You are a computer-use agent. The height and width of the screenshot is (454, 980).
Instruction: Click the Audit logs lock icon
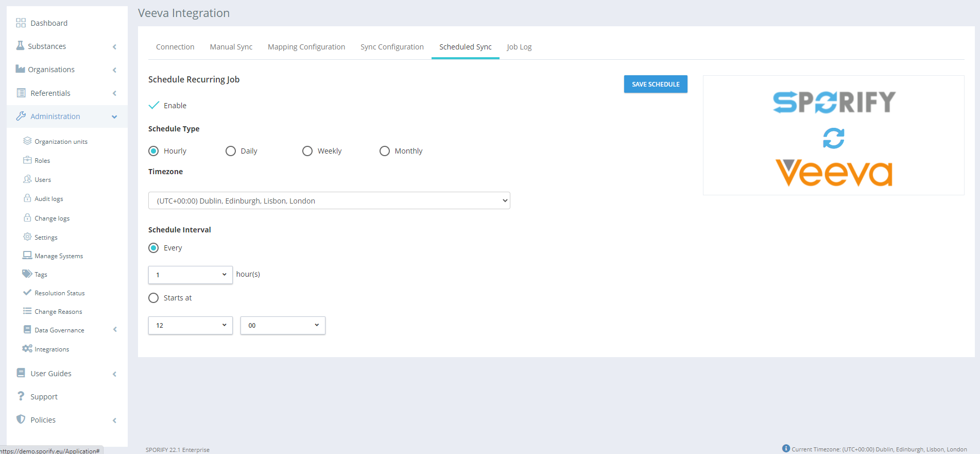click(27, 198)
